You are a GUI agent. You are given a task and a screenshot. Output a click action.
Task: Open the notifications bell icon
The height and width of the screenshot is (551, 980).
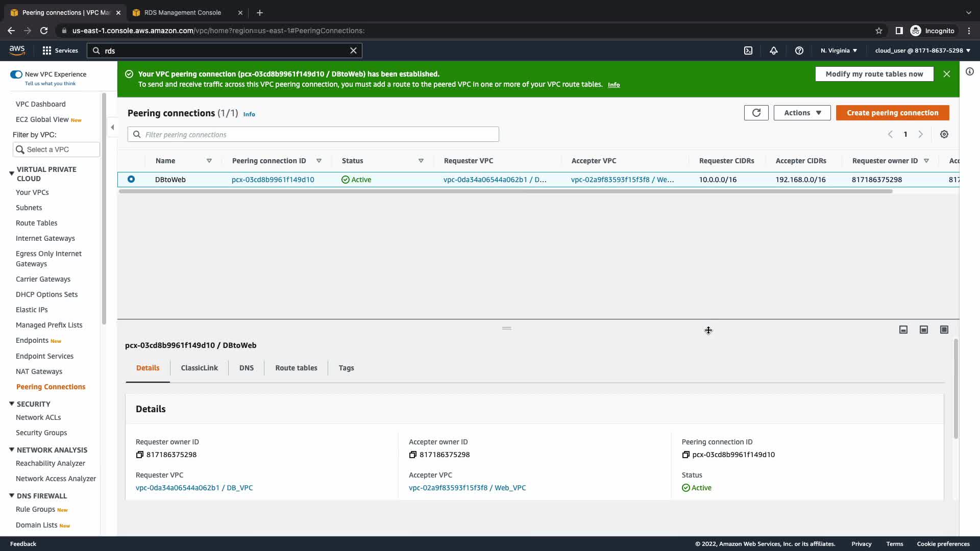pyautogui.click(x=774, y=51)
